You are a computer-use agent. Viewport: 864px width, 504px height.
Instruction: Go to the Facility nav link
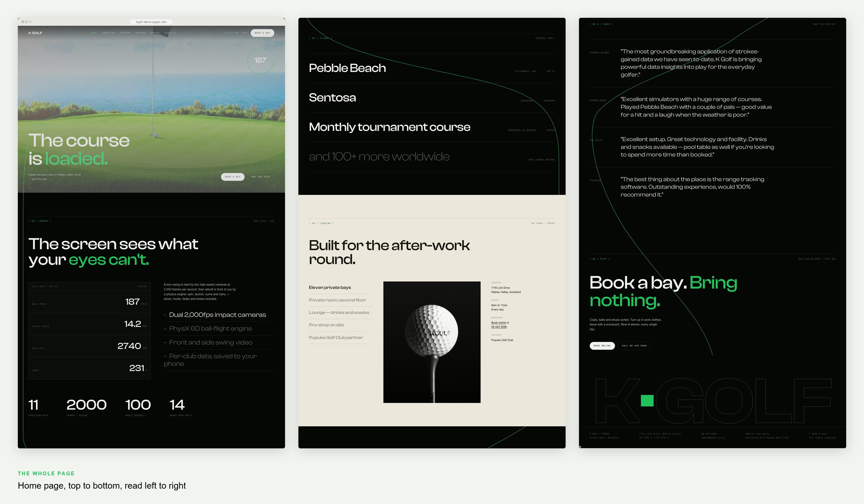pyautogui.click(x=170, y=33)
